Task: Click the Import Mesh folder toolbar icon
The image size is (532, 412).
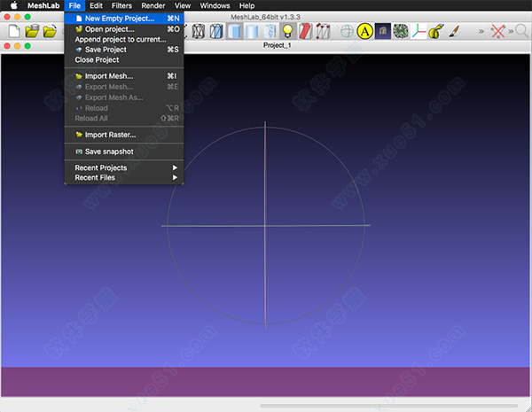Action: 50,31
